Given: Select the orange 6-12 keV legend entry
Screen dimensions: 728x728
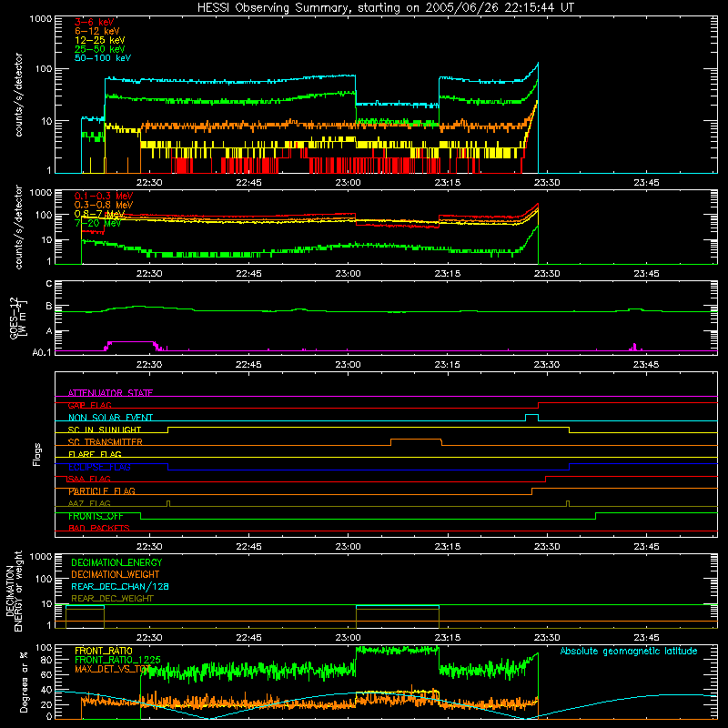Looking at the screenshot, I should point(97,31).
